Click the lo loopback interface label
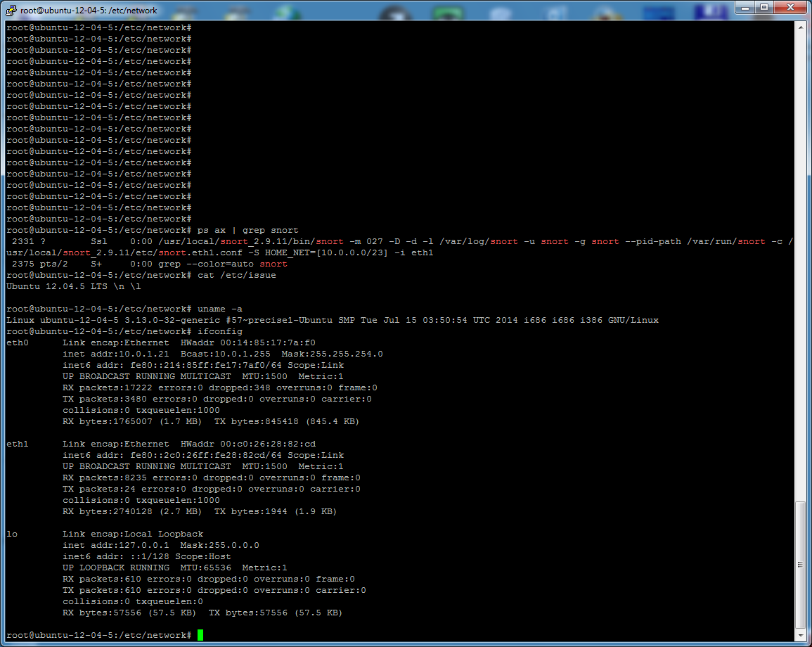Viewport: 812px width, 647px height. click(x=12, y=534)
